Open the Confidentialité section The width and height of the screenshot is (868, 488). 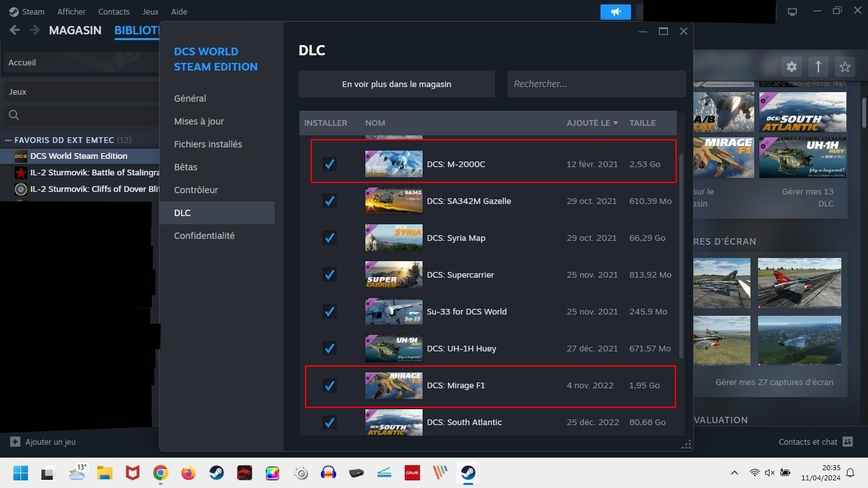217,236
